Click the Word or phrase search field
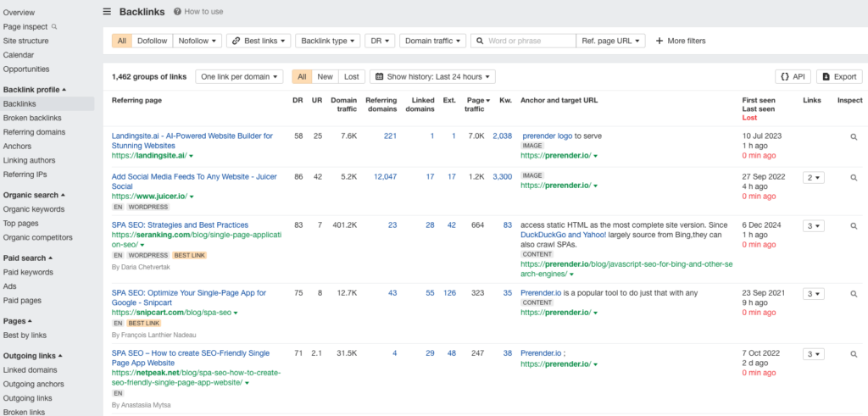The image size is (868, 416). (523, 41)
